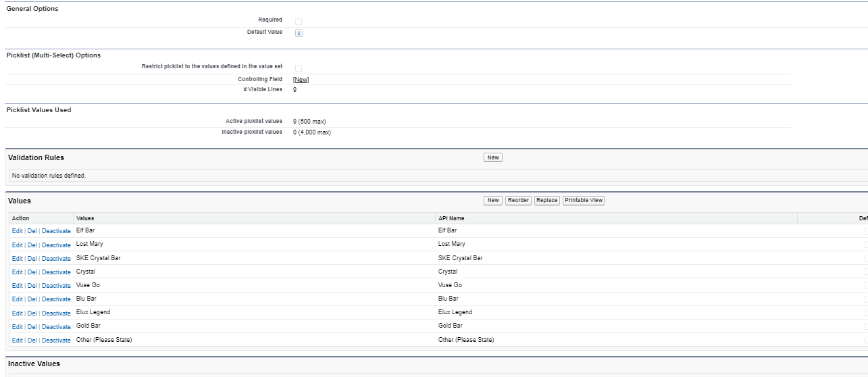Delete the Elux Legend value
This screenshot has width=868, height=377.
[x=32, y=313]
